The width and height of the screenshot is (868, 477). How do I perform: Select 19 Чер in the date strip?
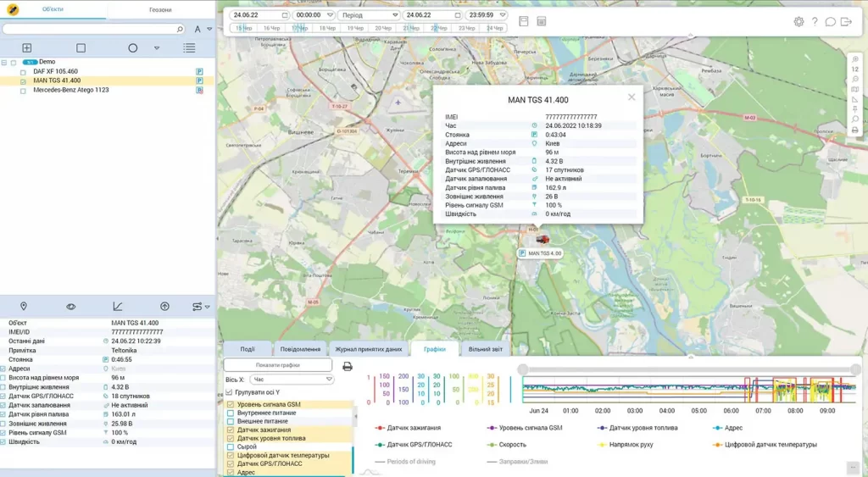click(355, 28)
